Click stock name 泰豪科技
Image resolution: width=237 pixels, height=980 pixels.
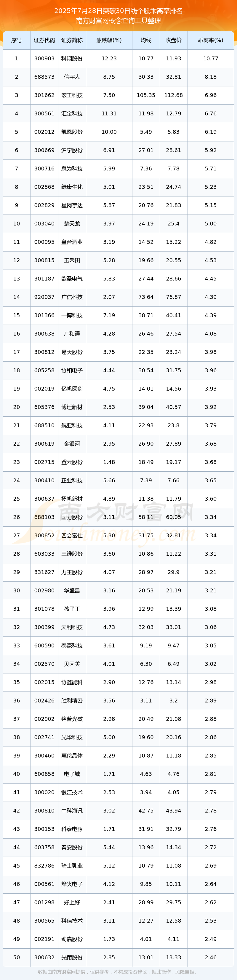point(72,646)
